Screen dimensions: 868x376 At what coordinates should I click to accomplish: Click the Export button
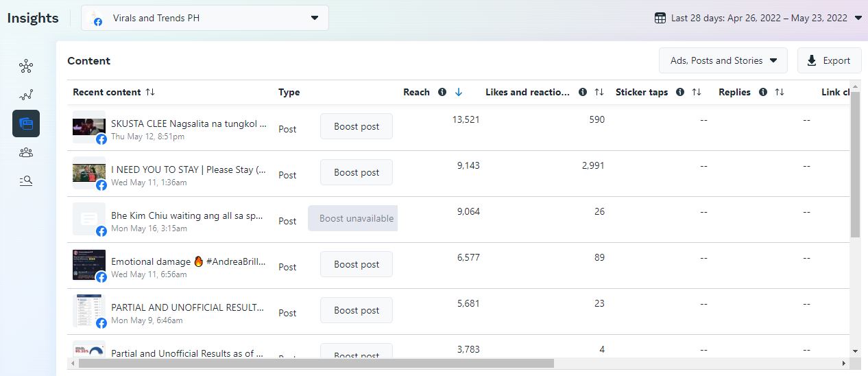[828, 60]
